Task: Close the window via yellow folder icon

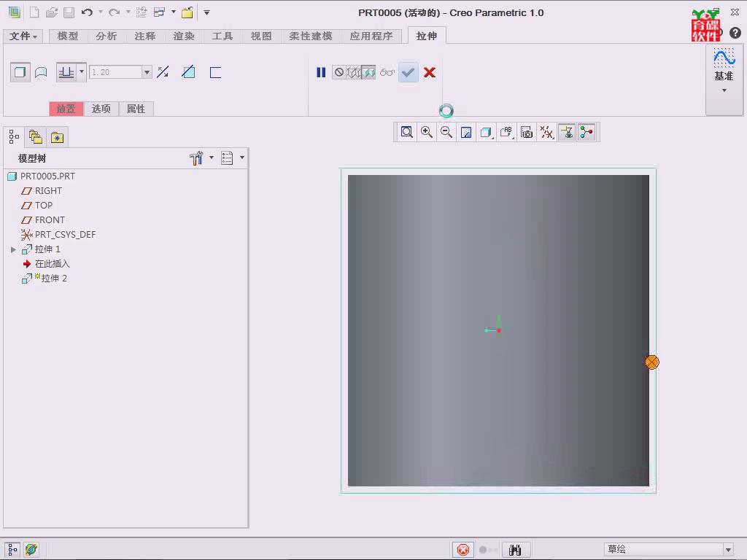Action: 187,12
